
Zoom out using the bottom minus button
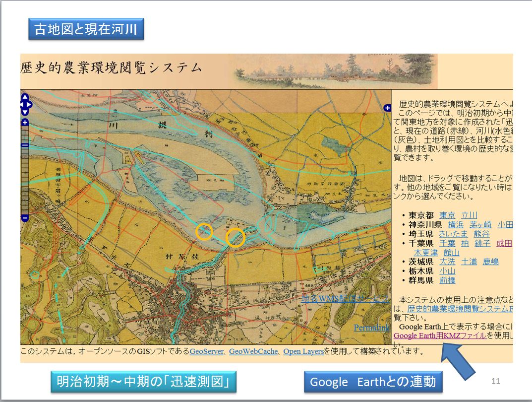point(25,218)
